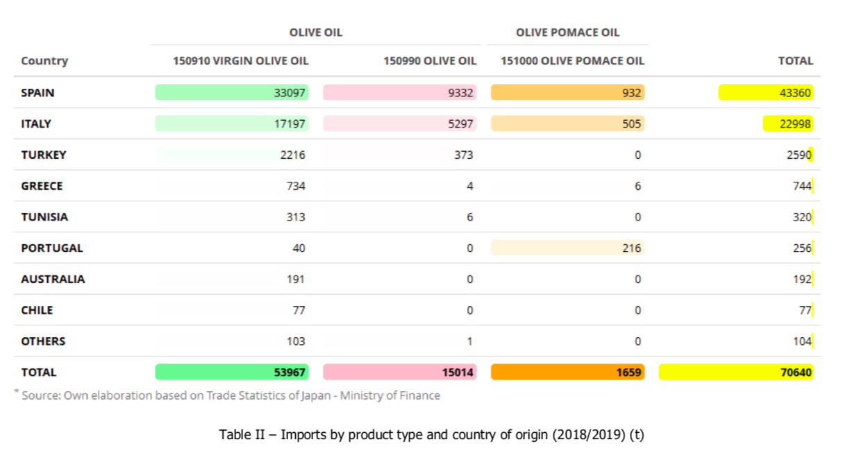Viewport: 868px width, 453px height.
Task: Click the bright green total 53967 bar
Action: [x=231, y=373]
